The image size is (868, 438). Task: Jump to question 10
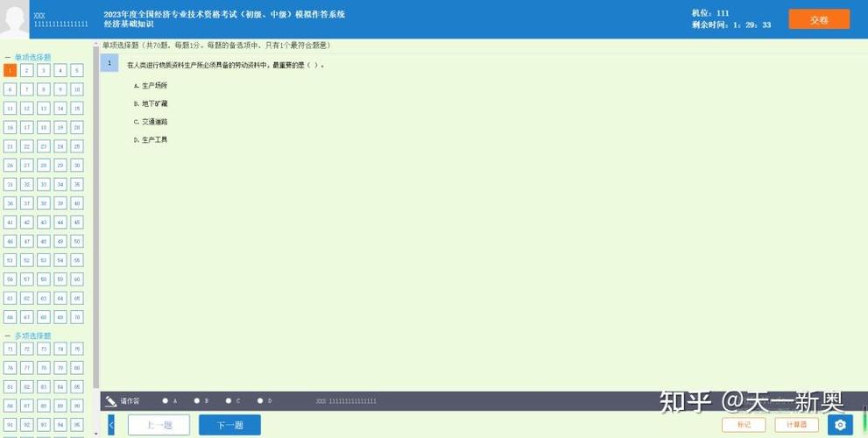(x=77, y=89)
